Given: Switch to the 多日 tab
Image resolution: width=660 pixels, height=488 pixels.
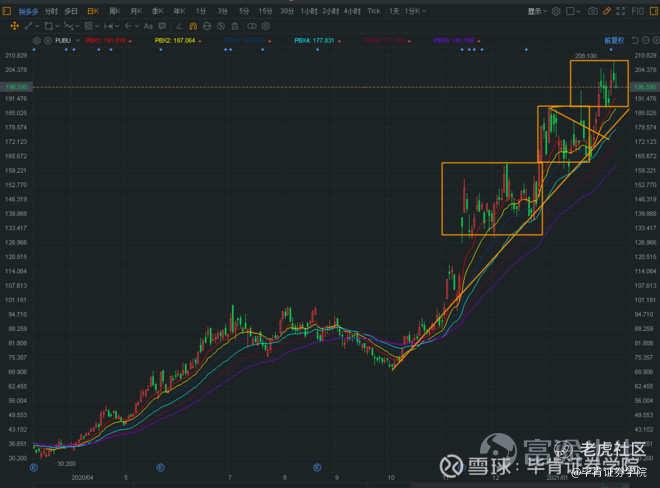Looking at the screenshot, I should pos(71,11).
